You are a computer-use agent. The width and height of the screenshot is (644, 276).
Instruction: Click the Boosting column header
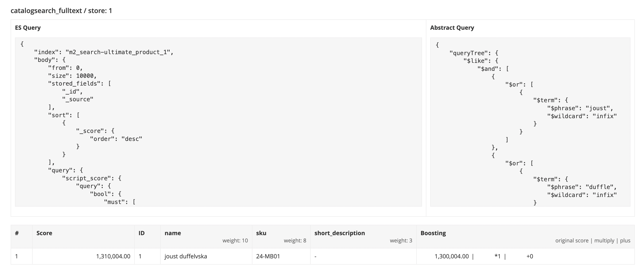(433, 233)
